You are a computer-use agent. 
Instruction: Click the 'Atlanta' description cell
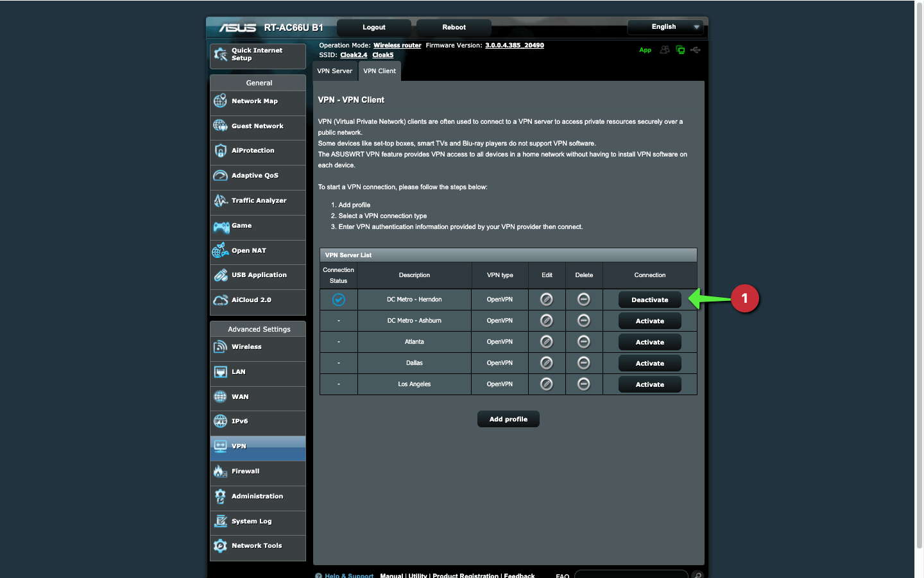[x=415, y=342]
